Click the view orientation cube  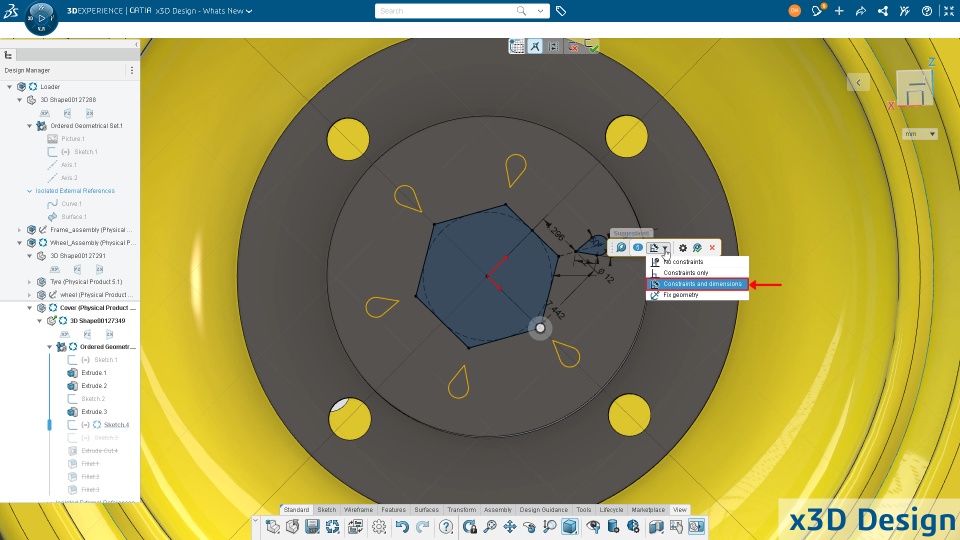click(x=915, y=89)
